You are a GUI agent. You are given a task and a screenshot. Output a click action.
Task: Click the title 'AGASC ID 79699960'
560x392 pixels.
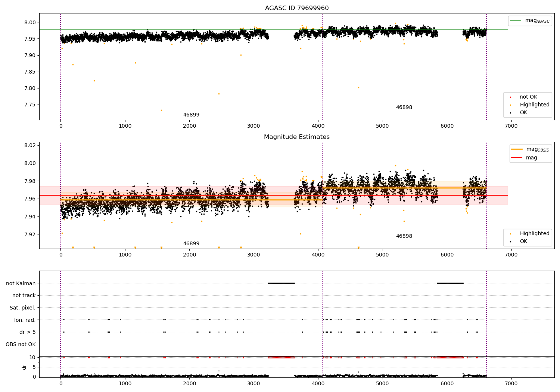297,8
